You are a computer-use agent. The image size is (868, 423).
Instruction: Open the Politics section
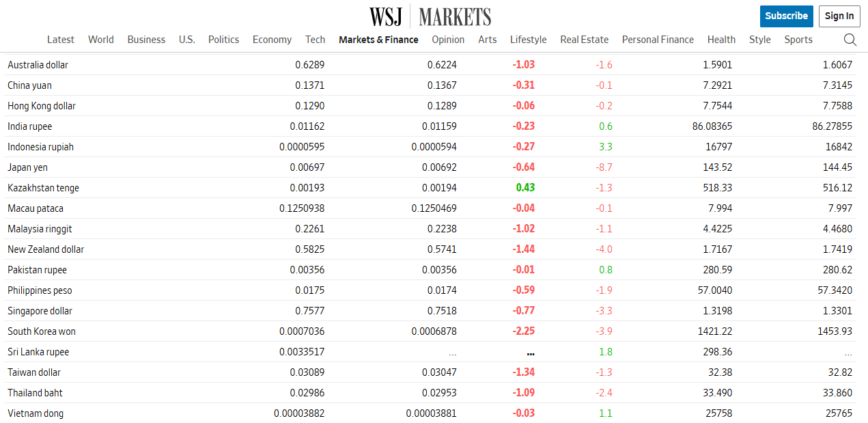tap(223, 40)
